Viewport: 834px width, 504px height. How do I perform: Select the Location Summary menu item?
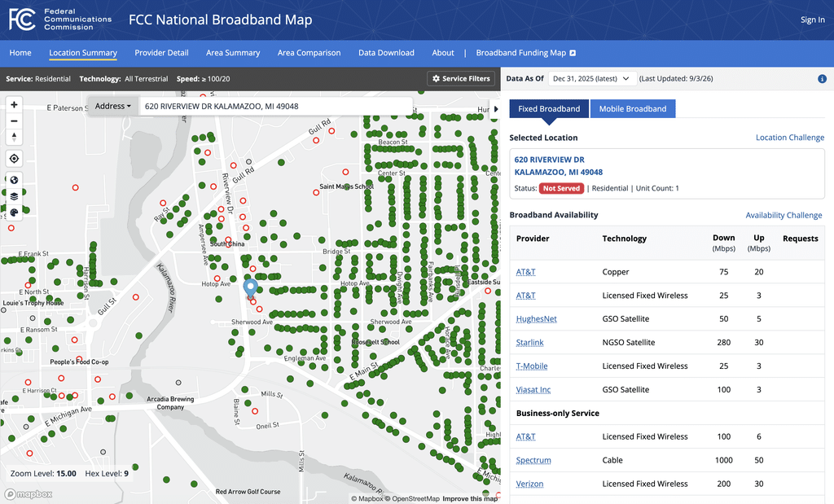[83, 53]
